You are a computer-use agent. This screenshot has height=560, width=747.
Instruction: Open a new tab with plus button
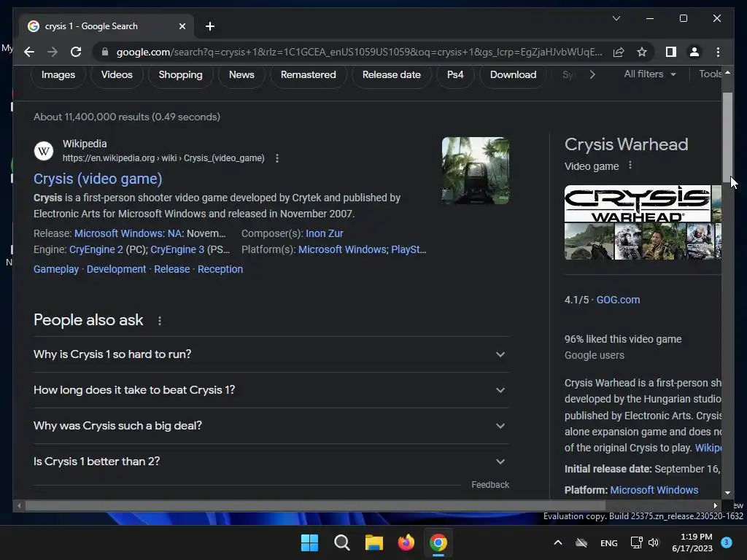(x=210, y=26)
